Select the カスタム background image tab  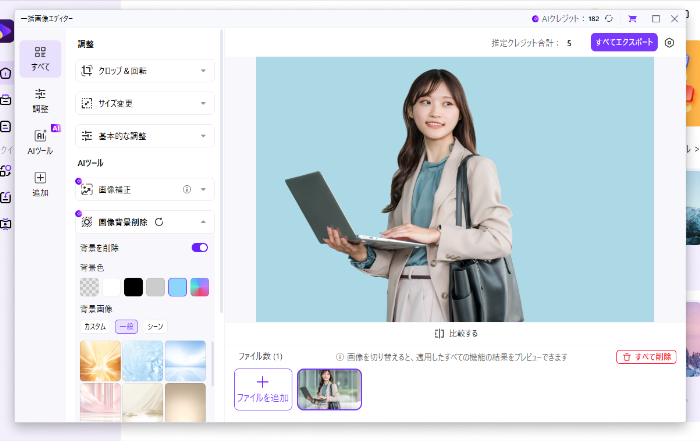click(x=95, y=327)
